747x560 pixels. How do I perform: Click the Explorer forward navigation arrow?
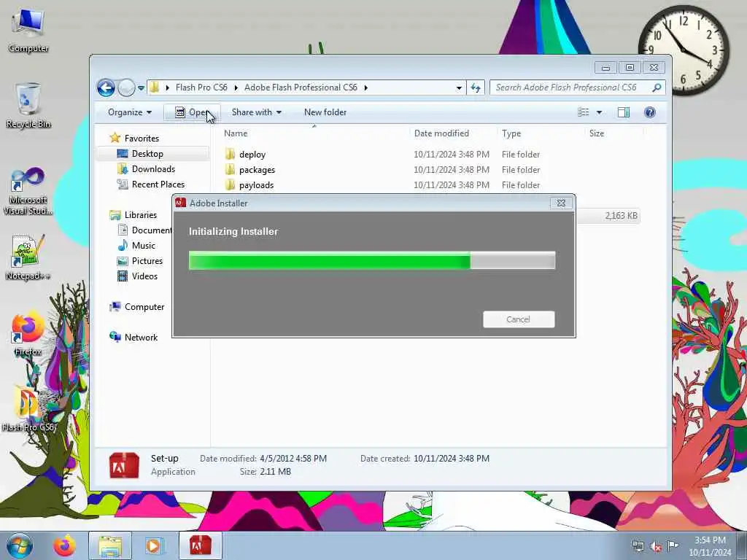(x=126, y=87)
